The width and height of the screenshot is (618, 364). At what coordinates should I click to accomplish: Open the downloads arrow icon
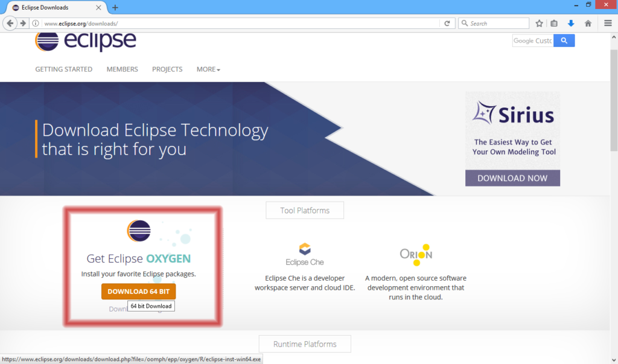click(571, 24)
